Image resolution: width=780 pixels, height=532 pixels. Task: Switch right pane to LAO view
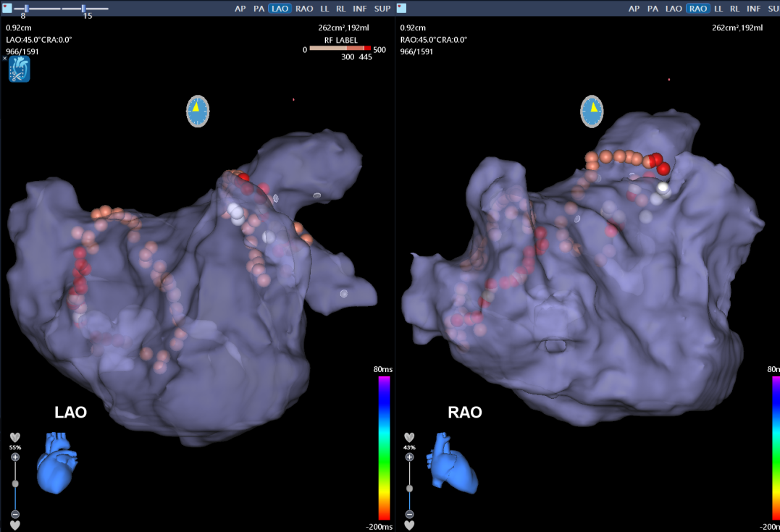[674, 9]
